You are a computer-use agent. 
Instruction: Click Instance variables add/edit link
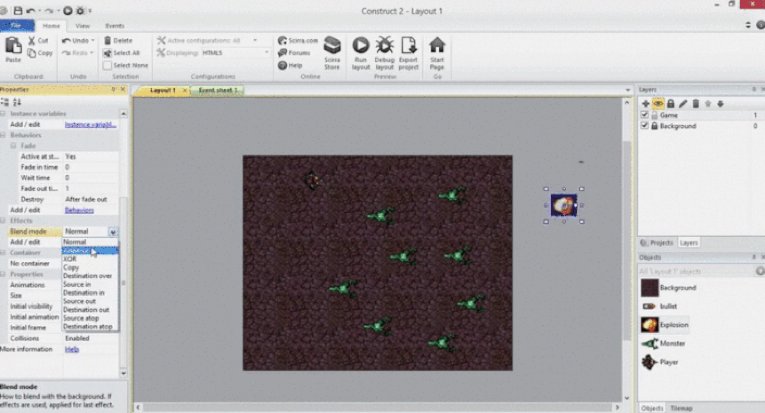[90, 125]
